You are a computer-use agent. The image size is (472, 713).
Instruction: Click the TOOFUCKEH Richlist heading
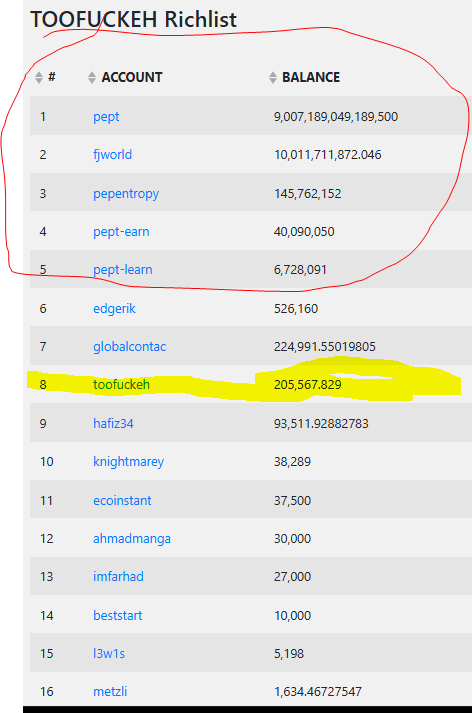[133, 20]
